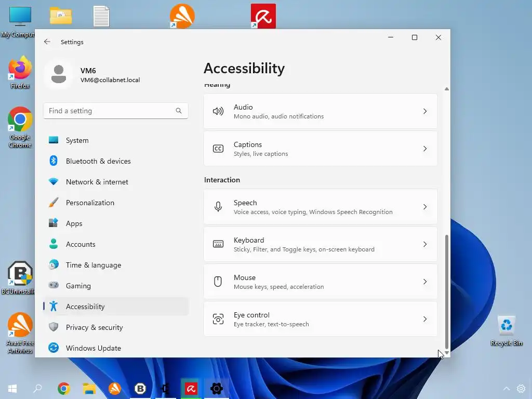Expand the Keyboard row chevron
532x399 pixels.
[x=425, y=244]
